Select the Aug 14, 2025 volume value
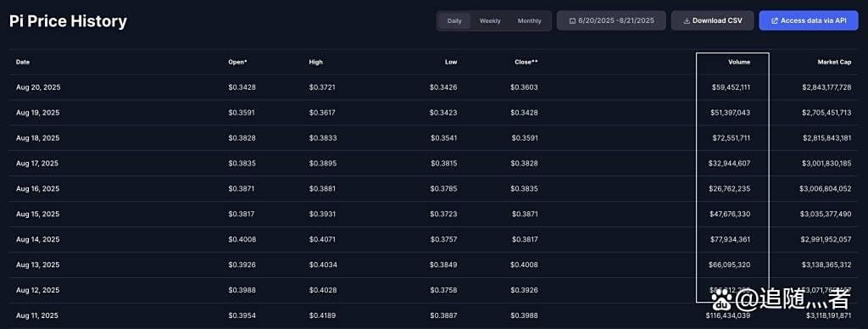Image resolution: width=868 pixels, height=329 pixels. coord(732,240)
